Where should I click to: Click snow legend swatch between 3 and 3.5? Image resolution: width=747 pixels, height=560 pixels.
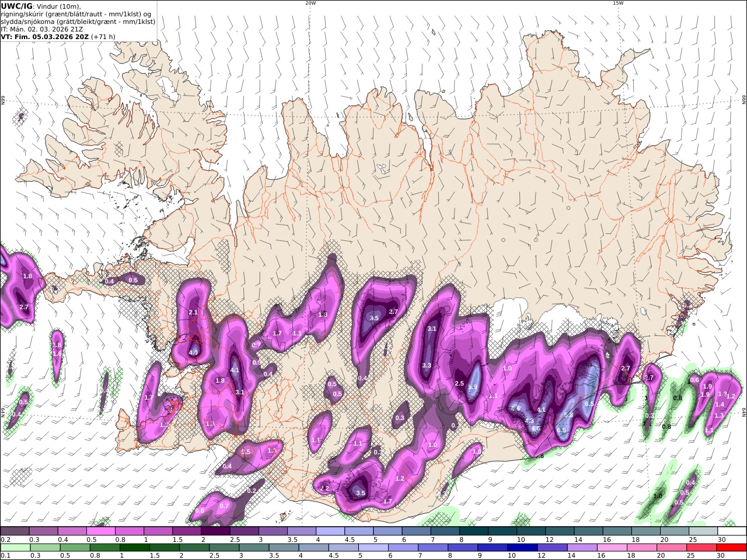pos(273,531)
